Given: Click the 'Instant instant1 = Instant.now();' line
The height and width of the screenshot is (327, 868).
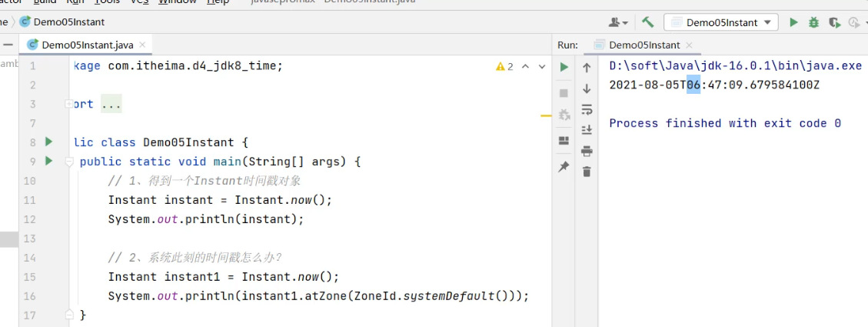Looking at the screenshot, I should tap(223, 276).
